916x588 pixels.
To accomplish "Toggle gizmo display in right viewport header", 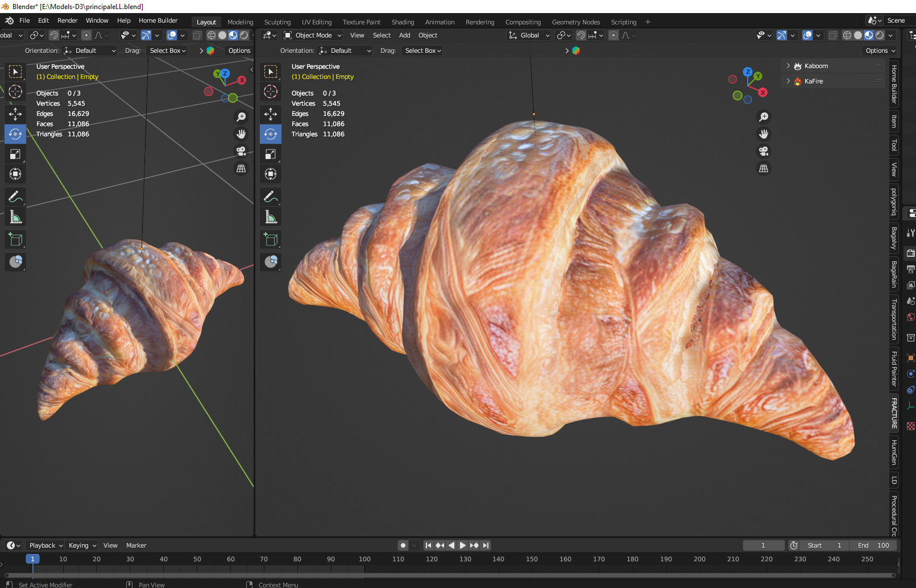I will tap(782, 35).
